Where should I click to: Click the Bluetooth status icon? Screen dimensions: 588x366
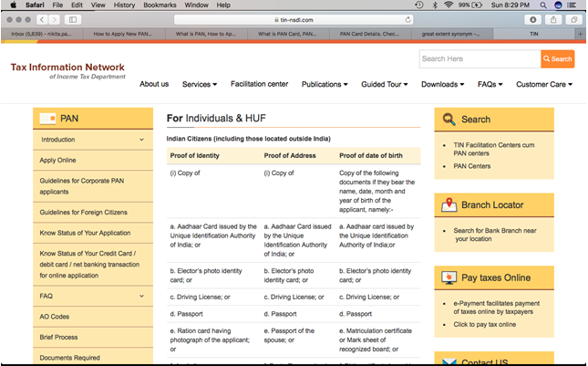(x=435, y=5)
